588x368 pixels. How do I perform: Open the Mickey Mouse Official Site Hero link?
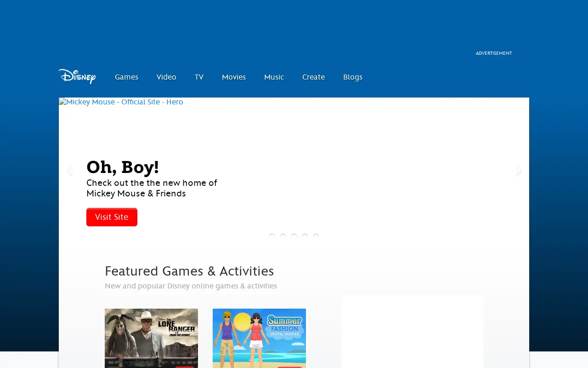click(121, 102)
